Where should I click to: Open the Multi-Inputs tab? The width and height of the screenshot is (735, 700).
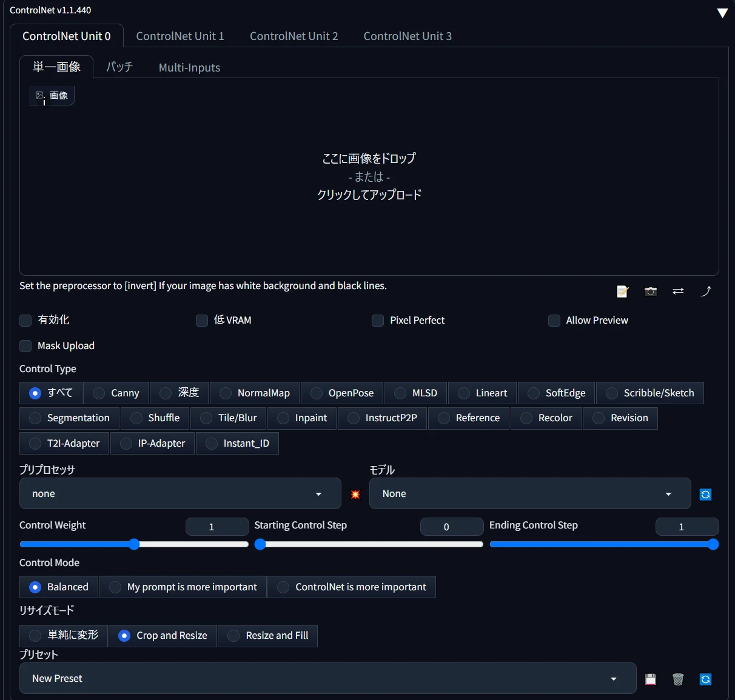pyautogui.click(x=189, y=67)
